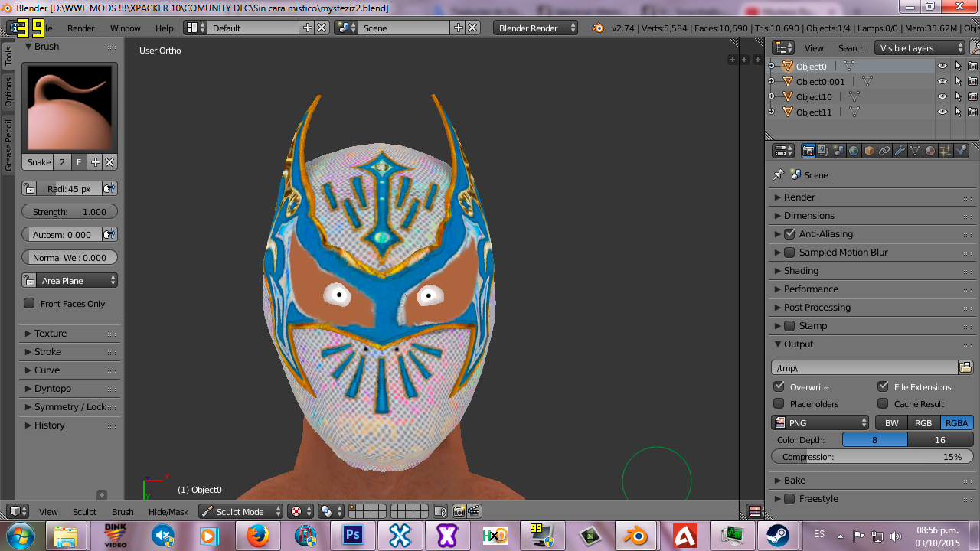Uncheck the File Extensions option
980x551 pixels.
pos(883,386)
